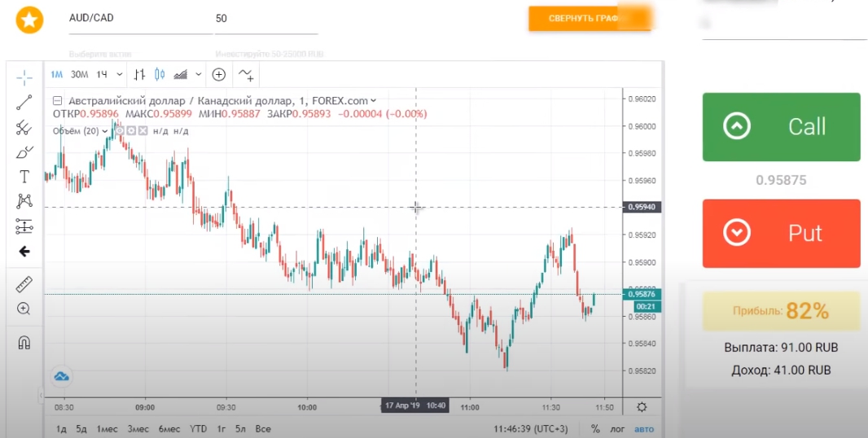Screen dimensions: 868x438
Task: Open chart settings gear icon
Action: click(642, 407)
